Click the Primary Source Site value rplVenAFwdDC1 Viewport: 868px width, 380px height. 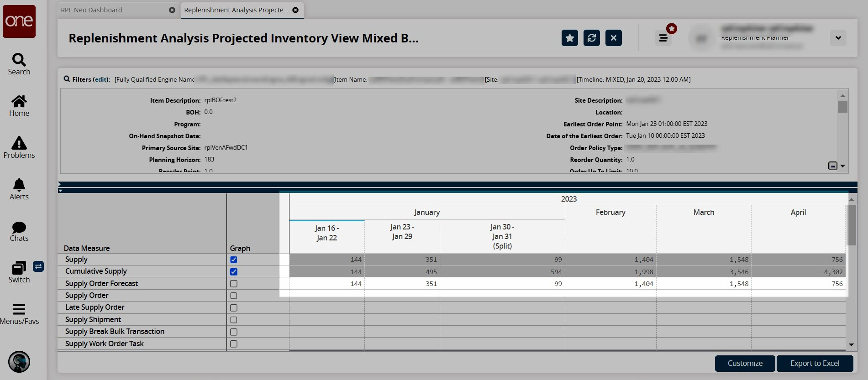pyautogui.click(x=226, y=148)
